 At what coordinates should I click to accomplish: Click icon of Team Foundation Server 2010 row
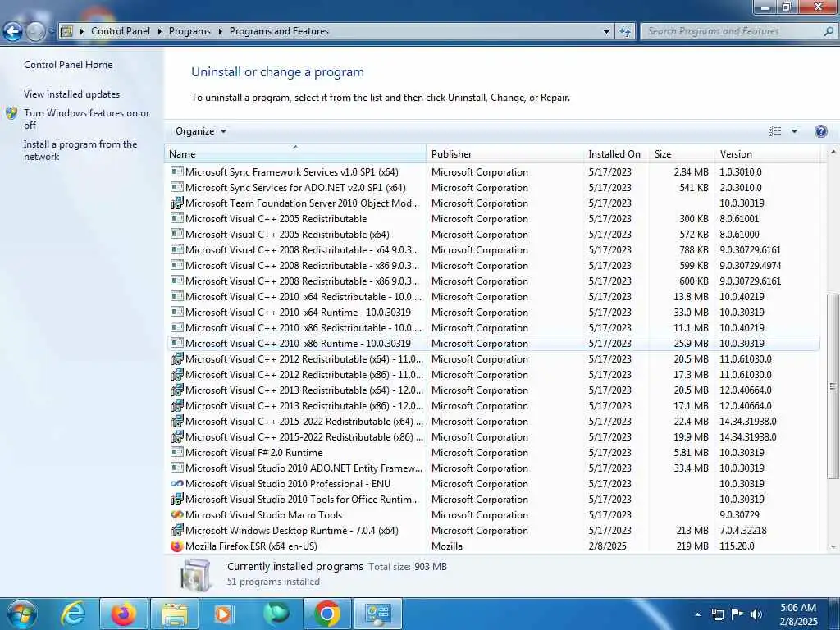click(x=176, y=203)
